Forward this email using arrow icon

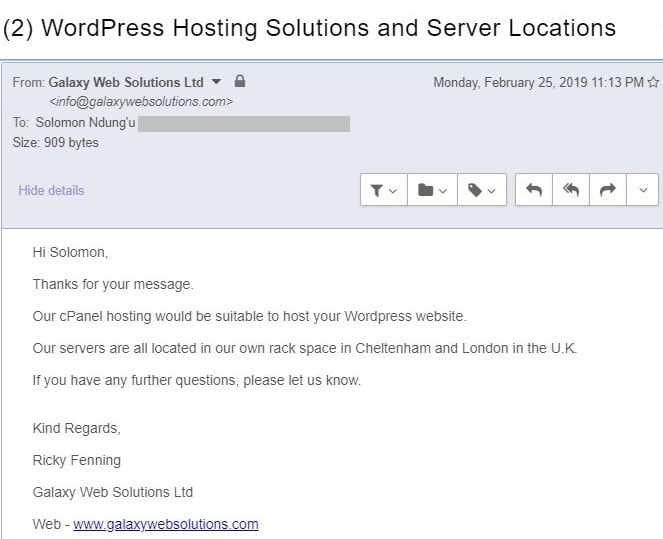[608, 190]
